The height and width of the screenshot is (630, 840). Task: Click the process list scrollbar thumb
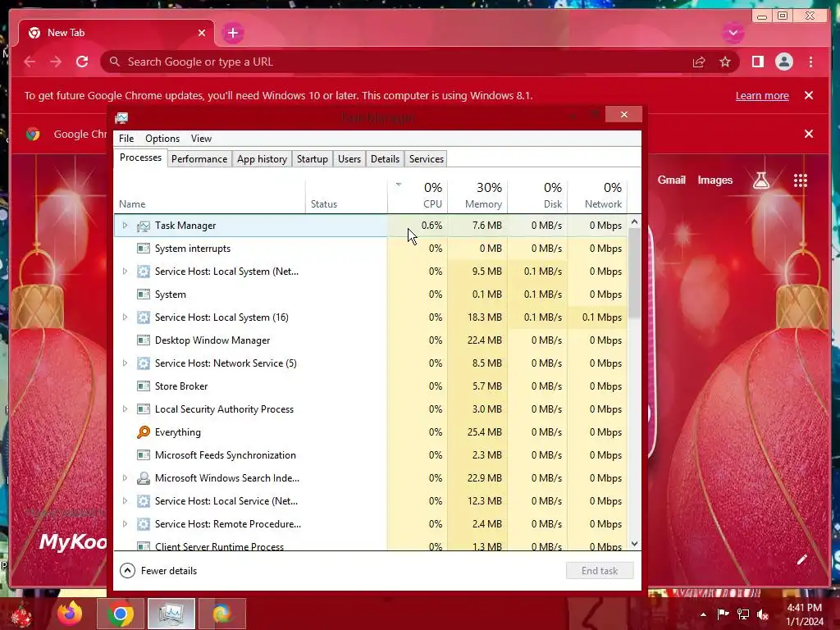(x=634, y=273)
